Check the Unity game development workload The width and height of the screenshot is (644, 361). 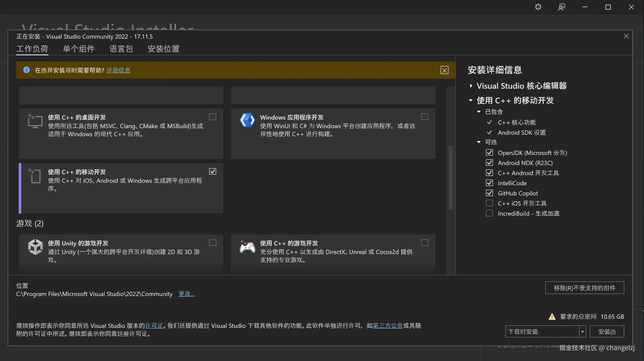point(213,243)
